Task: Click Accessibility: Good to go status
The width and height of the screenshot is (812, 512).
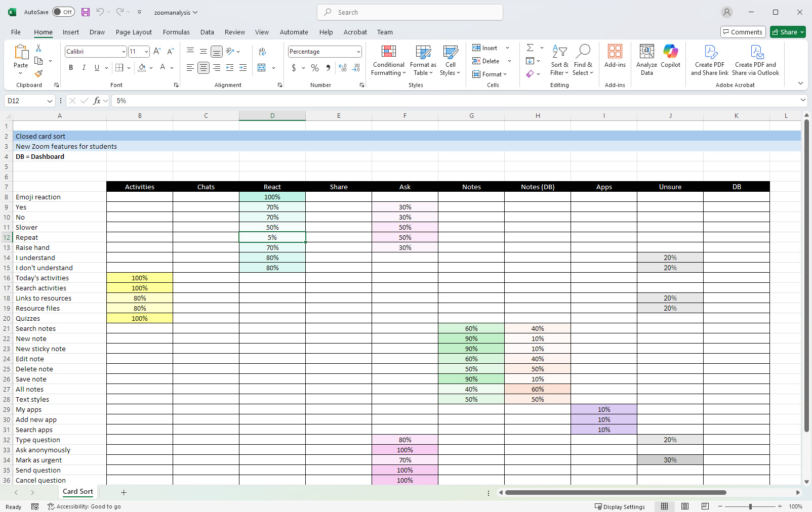Action: pyautogui.click(x=84, y=506)
